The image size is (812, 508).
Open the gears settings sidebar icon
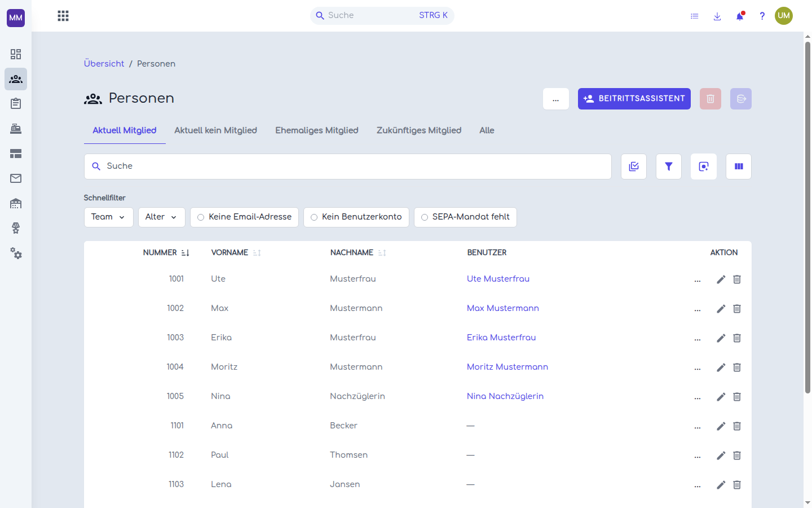16,253
